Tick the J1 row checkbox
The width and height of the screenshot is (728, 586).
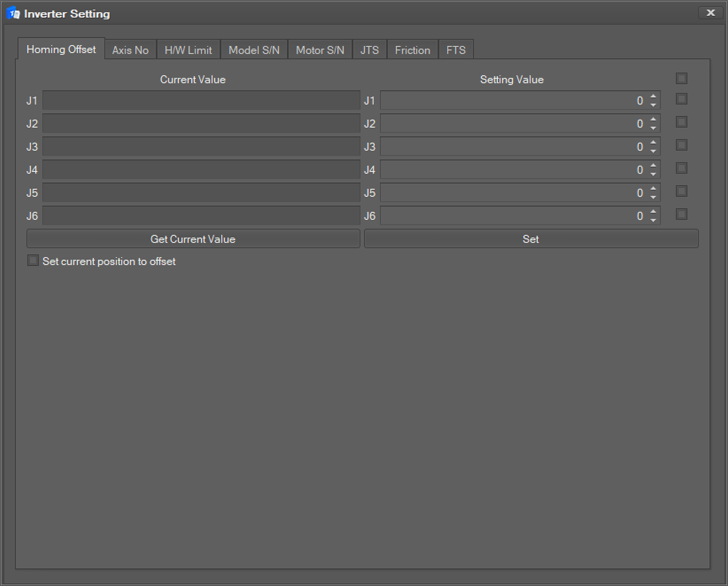coord(681,99)
